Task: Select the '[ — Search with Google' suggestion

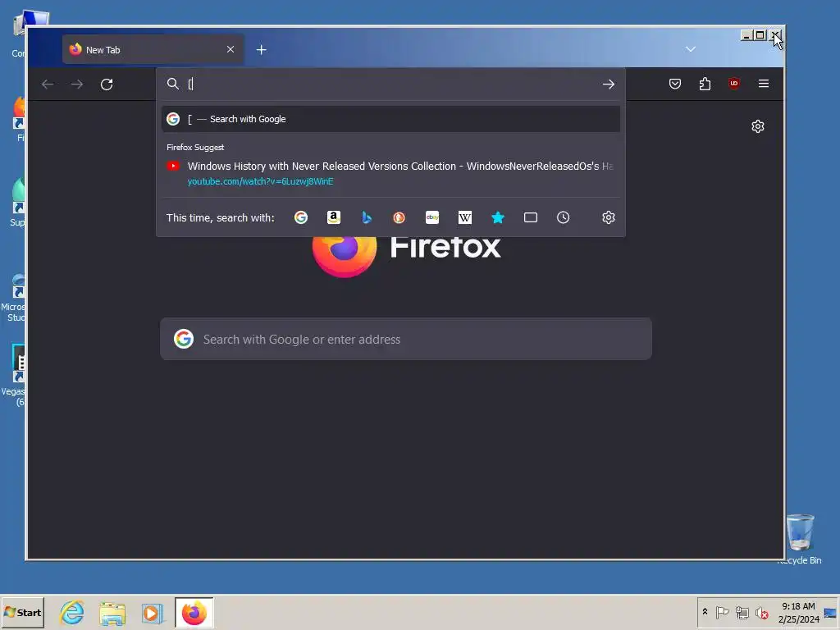Action: pos(390,119)
